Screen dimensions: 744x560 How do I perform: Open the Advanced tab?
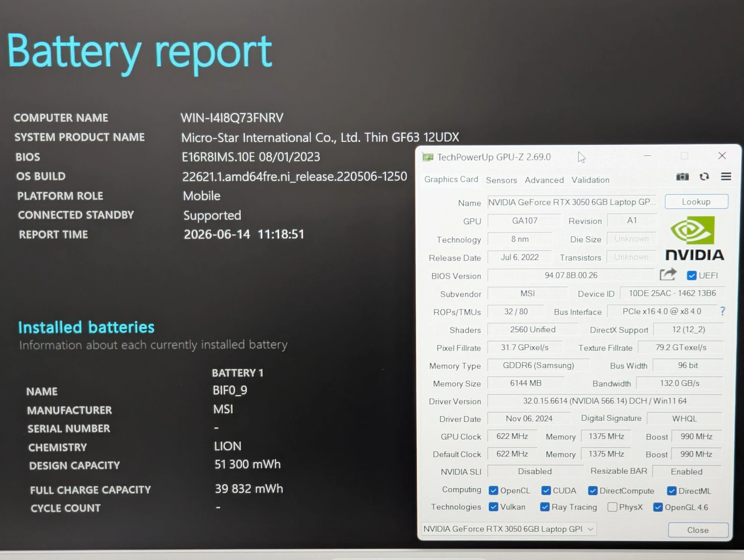point(544,180)
